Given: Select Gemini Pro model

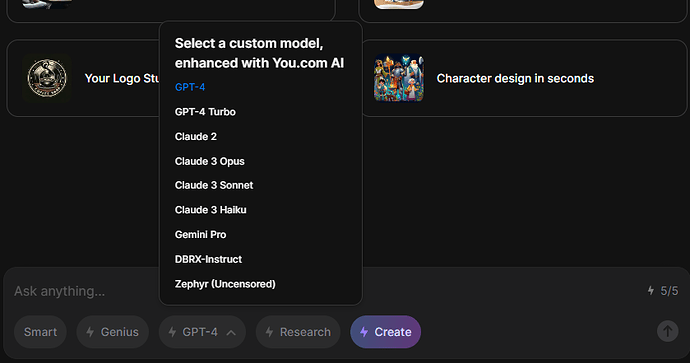Looking at the screenshot, I should [x=200, y=235].
